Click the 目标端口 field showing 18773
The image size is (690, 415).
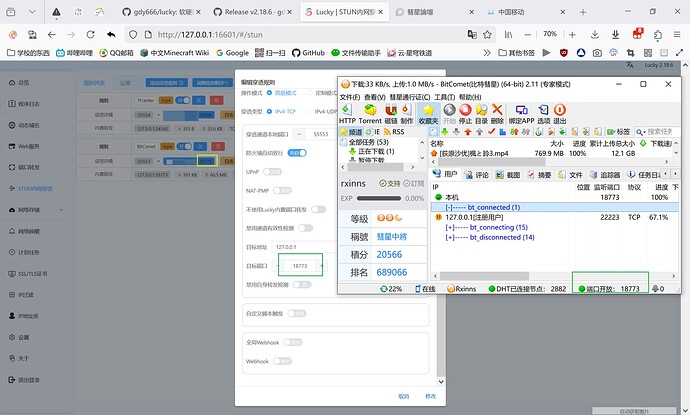299,265
